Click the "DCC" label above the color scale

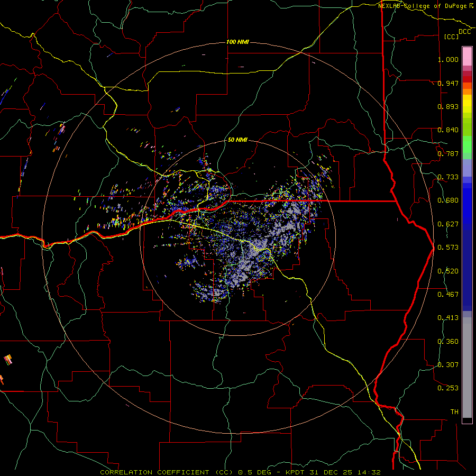pyautogui.click(x=464, y=32)
